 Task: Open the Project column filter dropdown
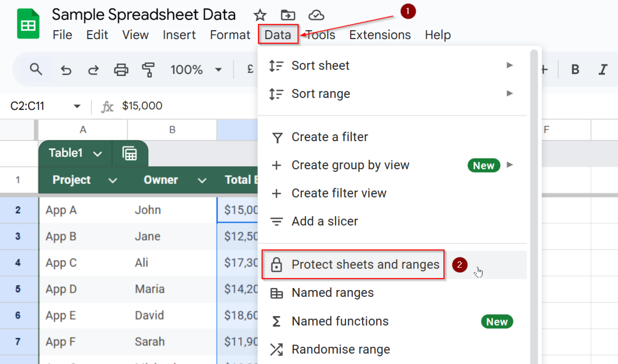click(x=113, y=180)
